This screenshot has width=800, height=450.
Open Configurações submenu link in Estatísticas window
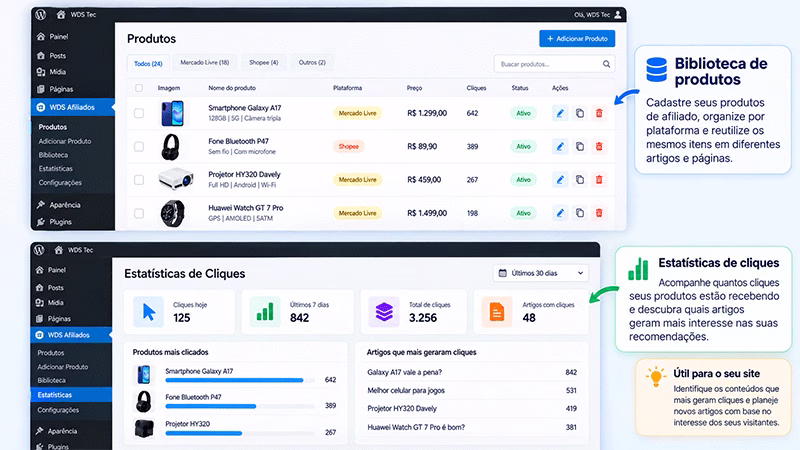(58, 410)
